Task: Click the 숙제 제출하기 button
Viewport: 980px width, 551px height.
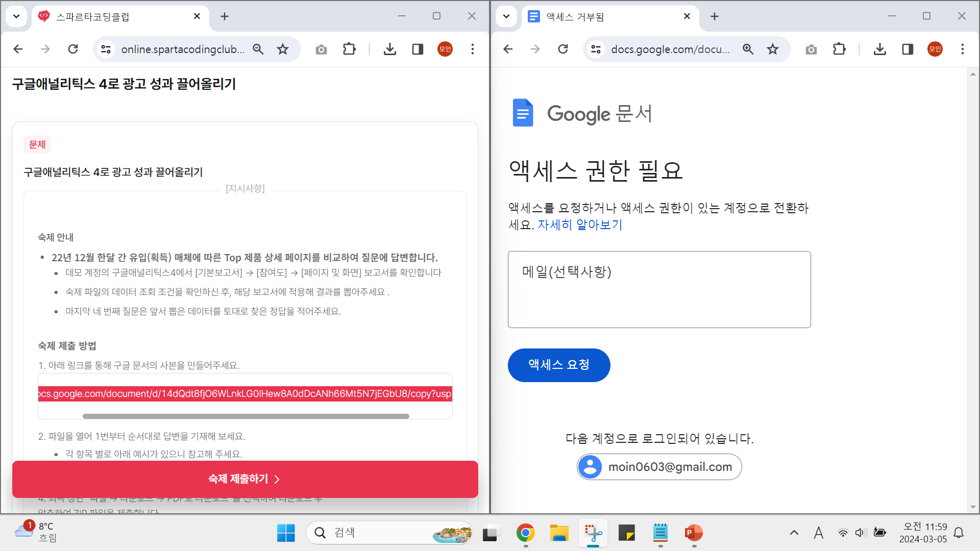Action: [x=245, y=479]
